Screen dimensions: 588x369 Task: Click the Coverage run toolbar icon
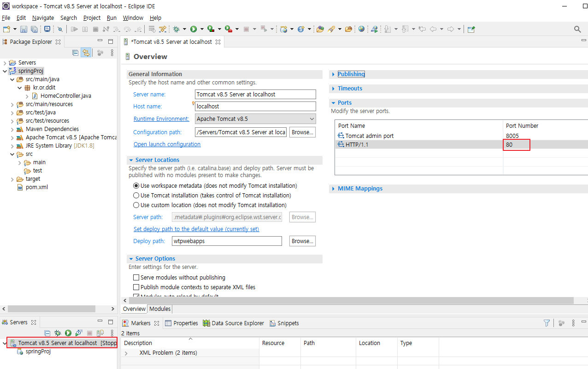(x=211, y=29)
